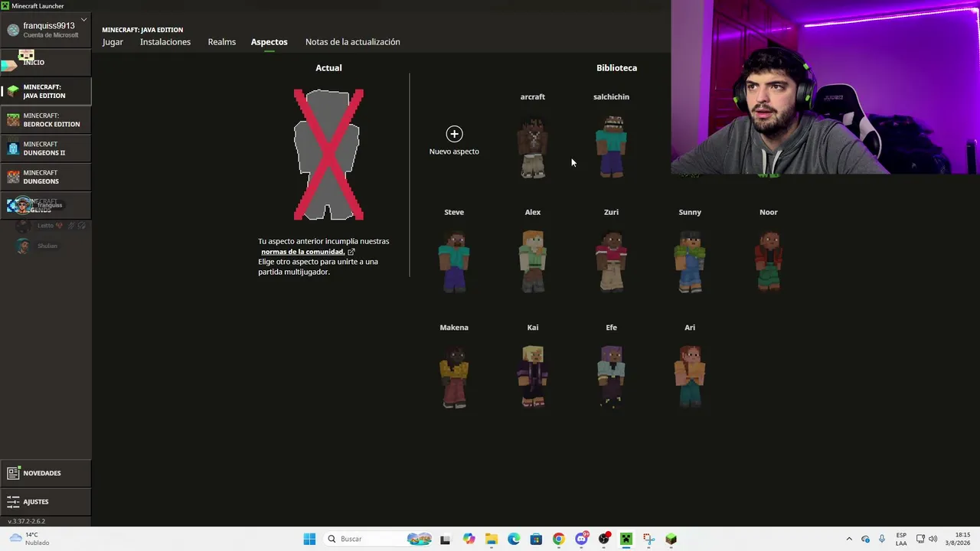This screenshot has width=980, height=551.
Task: Open the weather widget showing 14°C Nublado
Action: 29,539
